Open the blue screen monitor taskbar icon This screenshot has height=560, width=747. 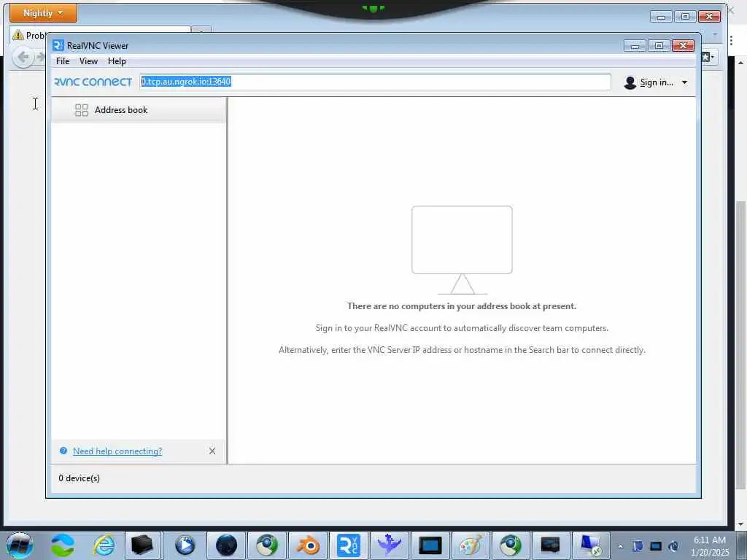pyautogui.click(x=430, y=545)
